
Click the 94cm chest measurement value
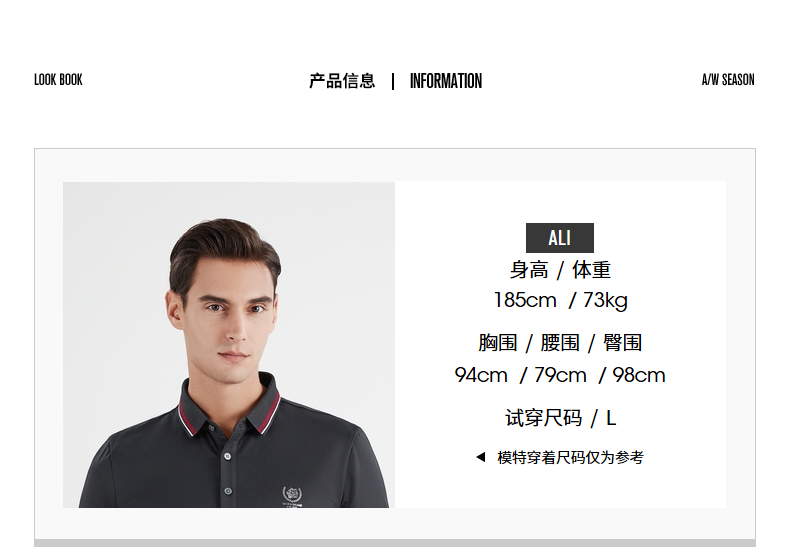(481, 375)
